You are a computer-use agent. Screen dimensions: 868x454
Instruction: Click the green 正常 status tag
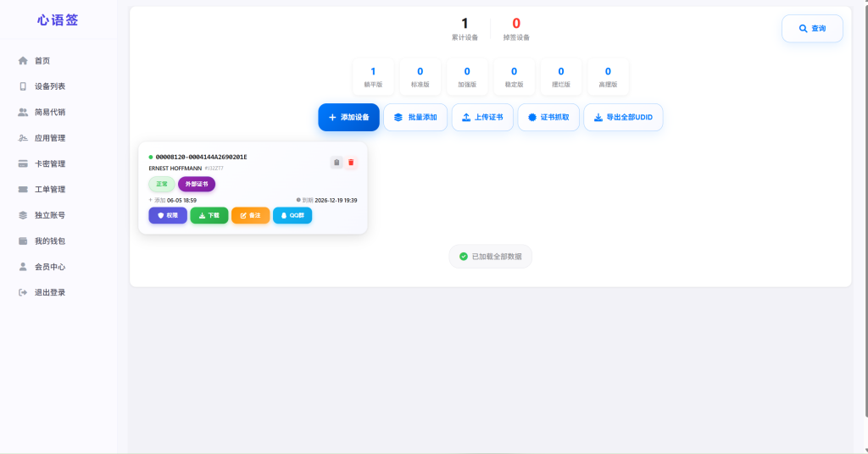pos(162,184)
